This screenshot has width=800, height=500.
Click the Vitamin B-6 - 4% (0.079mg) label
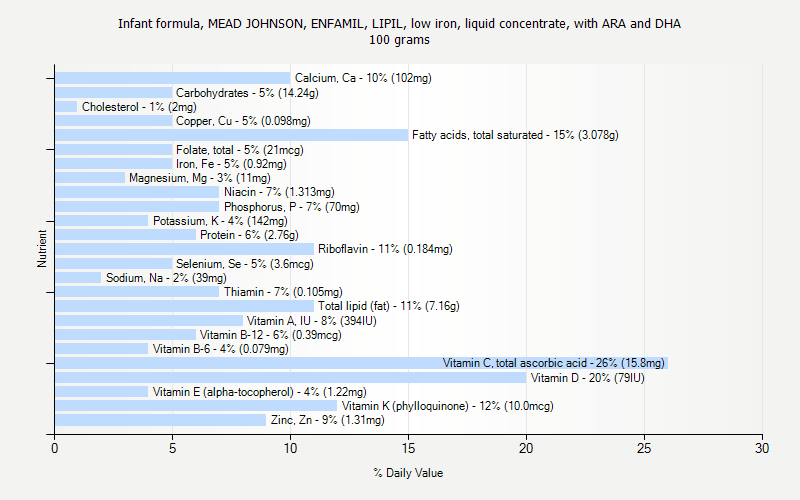coord(221,349)
